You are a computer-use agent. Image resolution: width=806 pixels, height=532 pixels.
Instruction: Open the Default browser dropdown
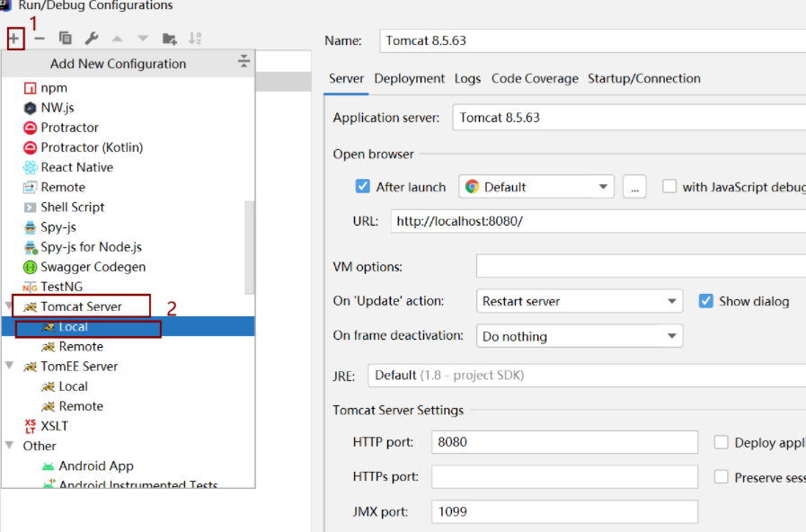[x=536, y=187]
